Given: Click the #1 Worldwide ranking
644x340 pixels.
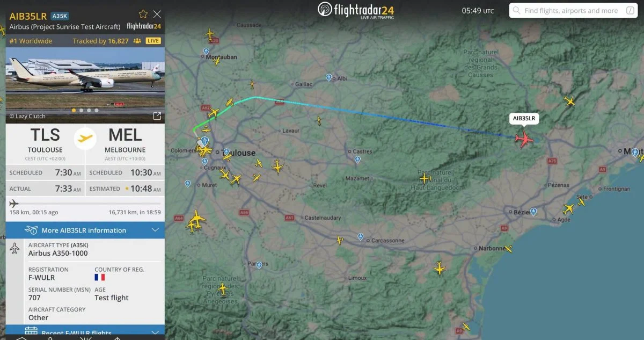Looking at the screenshot, I should tap(31, 41).
